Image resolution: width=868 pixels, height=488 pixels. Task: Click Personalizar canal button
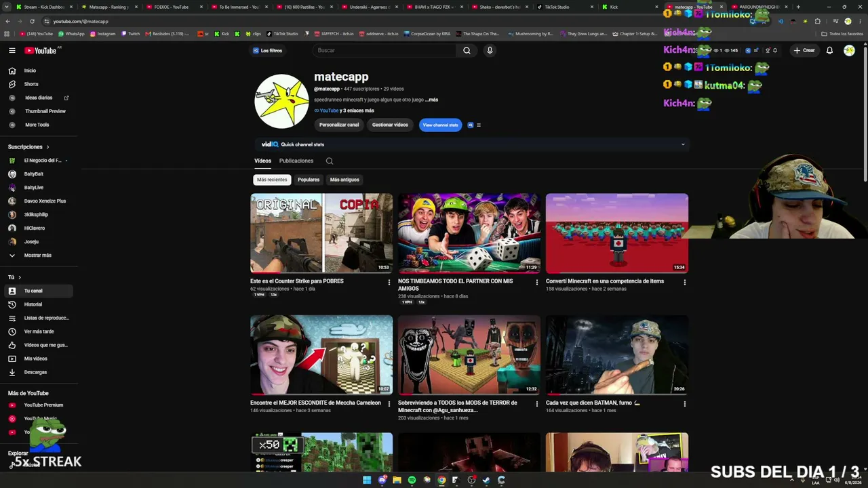pyautogui.click(x=339, y=125)
